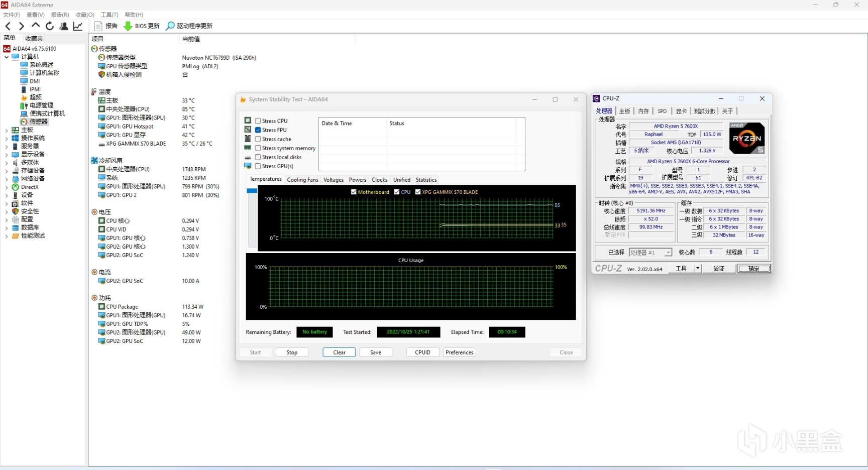The width and height of the screenshot is (868, 470).
Task: Click the laptop icon for 便携式计算机
Action: click(x=24, y=113)
